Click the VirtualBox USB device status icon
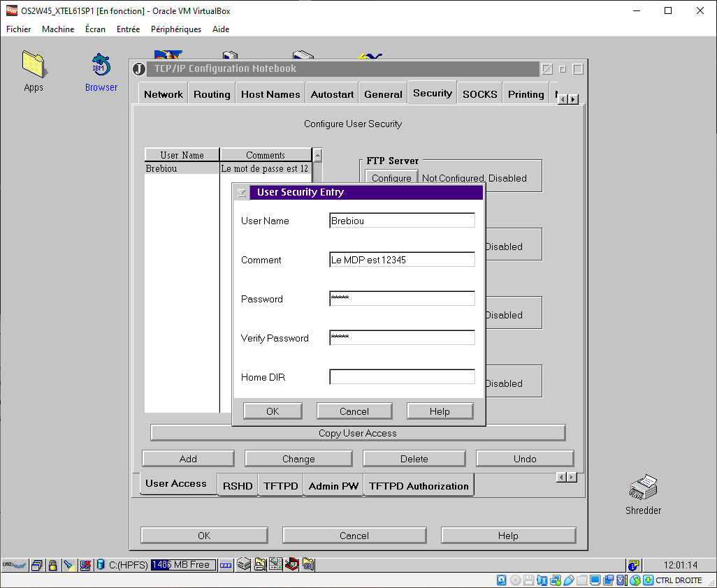This screenshot has width=717, height=588. coord(569,580)
